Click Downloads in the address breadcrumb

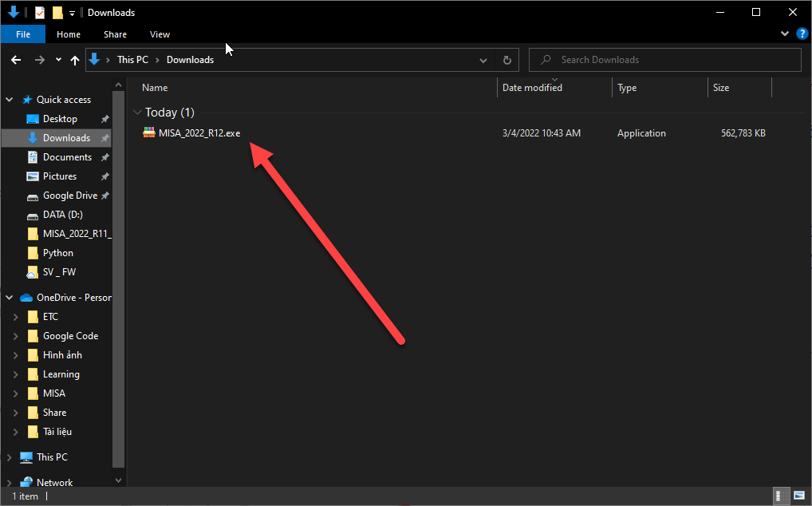click(x=190, y=60)
